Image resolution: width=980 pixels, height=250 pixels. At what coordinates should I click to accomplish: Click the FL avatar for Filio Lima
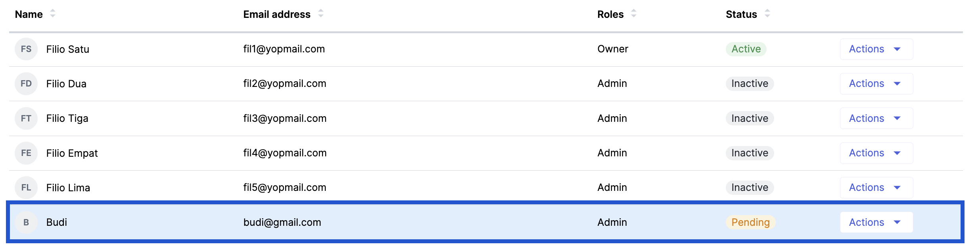(x=26, y=188)
